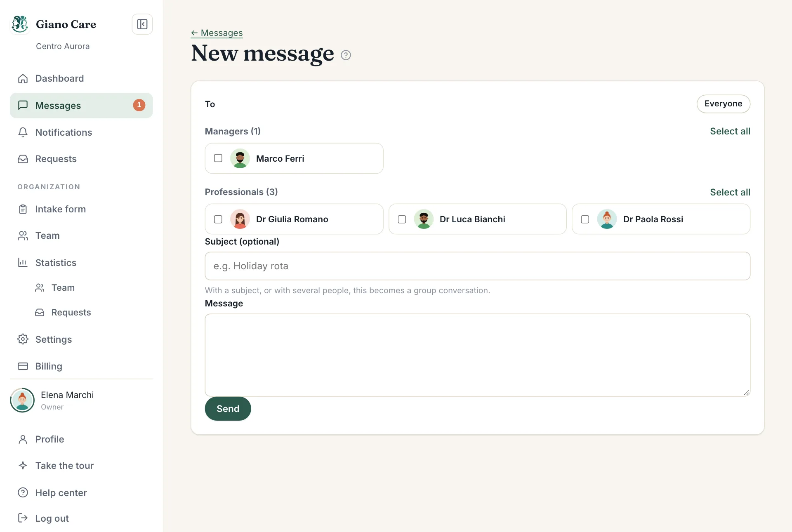Click the Help center question icon
Image resolution: width=792 pixels, height=532 pixels.
tap(23, 492)
